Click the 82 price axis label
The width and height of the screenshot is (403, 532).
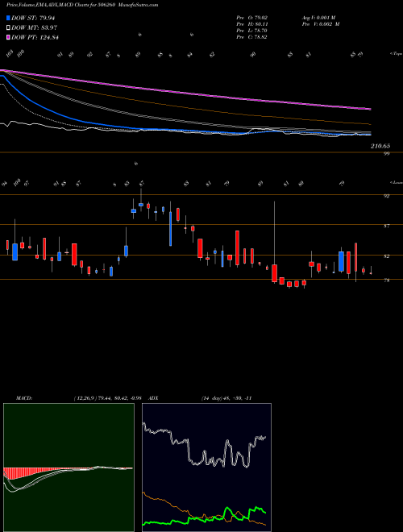tap(387, 256)
